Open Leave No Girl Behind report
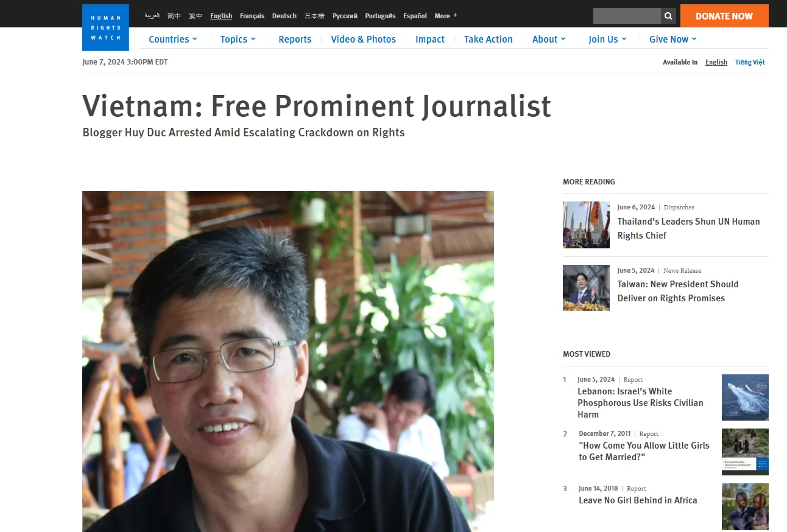This screenshot has width=787, height=532. tap(638, 500)
